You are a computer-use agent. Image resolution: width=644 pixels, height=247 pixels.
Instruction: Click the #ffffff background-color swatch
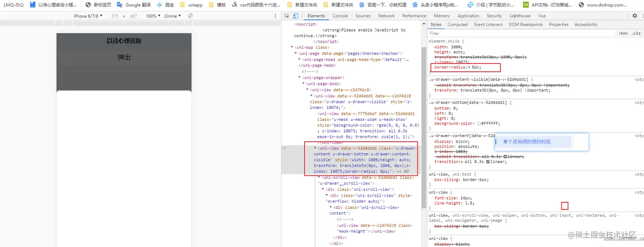(479, 123)
